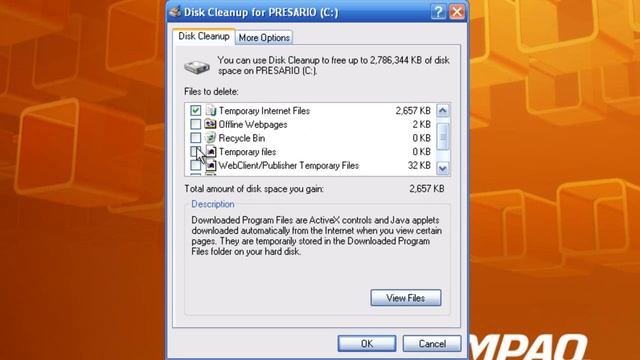
Task: Click the files list scrollbar thumb
Action: (443, 137)
